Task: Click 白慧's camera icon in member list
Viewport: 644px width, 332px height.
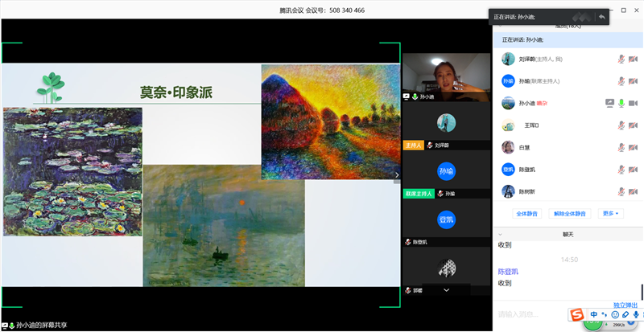Action: click(x=633, y=147)
